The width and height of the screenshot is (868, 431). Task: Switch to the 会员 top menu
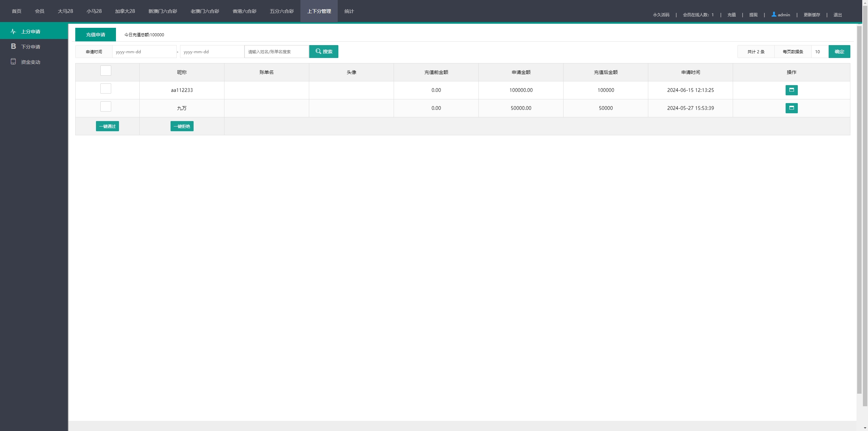coord(39,11)
